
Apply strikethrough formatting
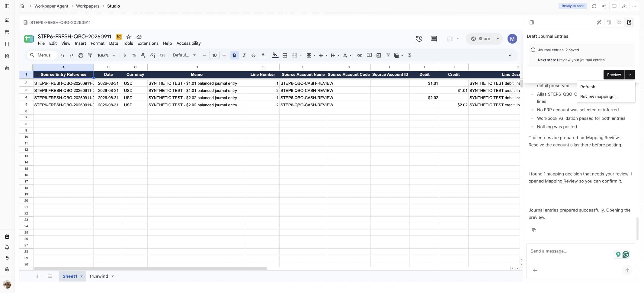point(253,55)
